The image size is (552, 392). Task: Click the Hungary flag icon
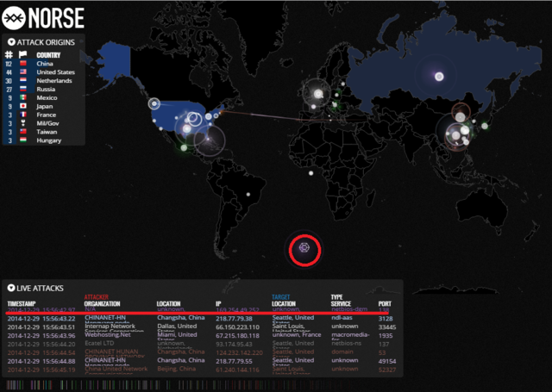pyautogui.click(x=23, y=140)
